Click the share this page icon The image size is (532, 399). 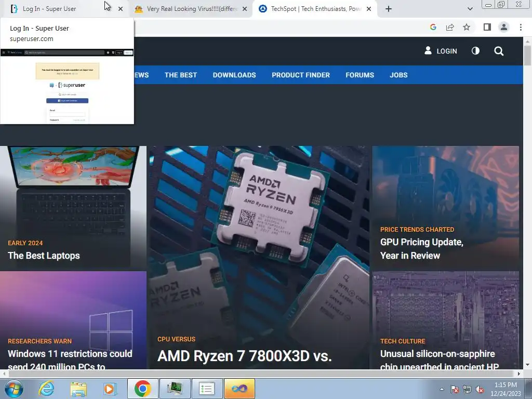click(450, 27)
